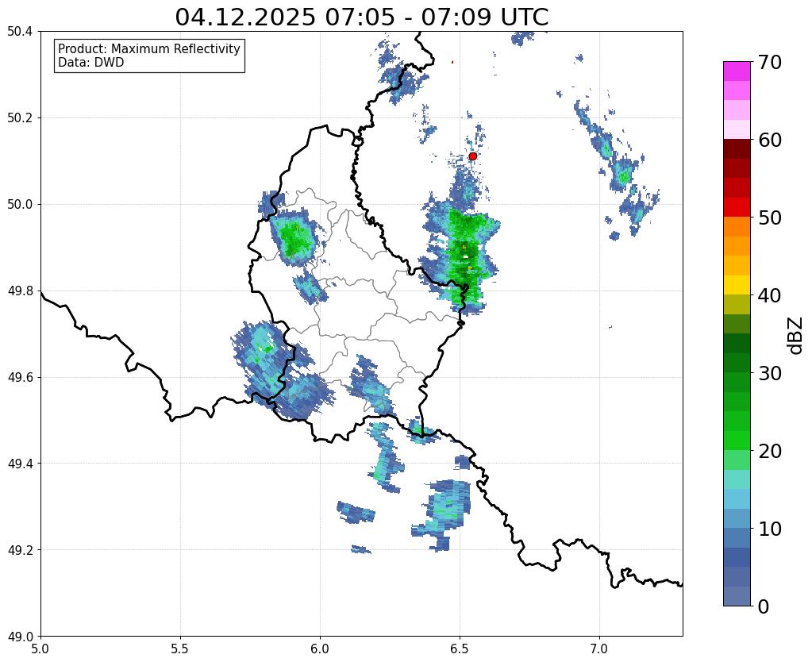Click the latitude axis label 50.0
812x662 pixels.
pyautogui.click(x=20, y=204)
